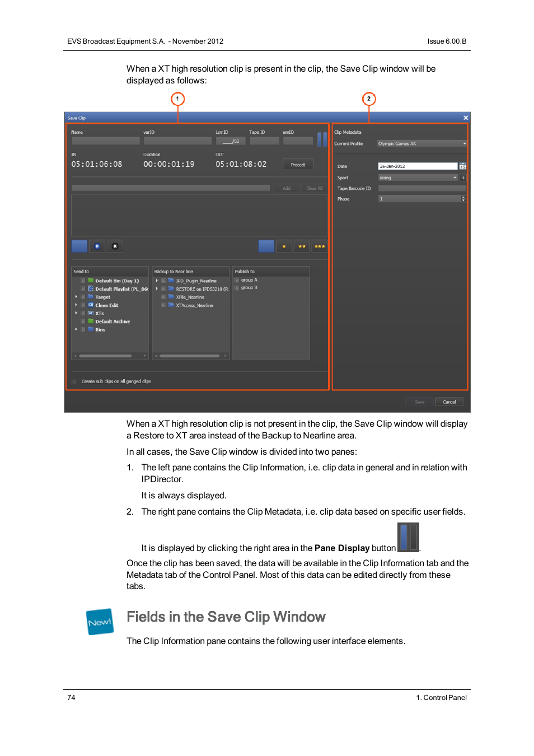
Task: Click the keyword entry field left of Add
Action: (x=171, y=188)
